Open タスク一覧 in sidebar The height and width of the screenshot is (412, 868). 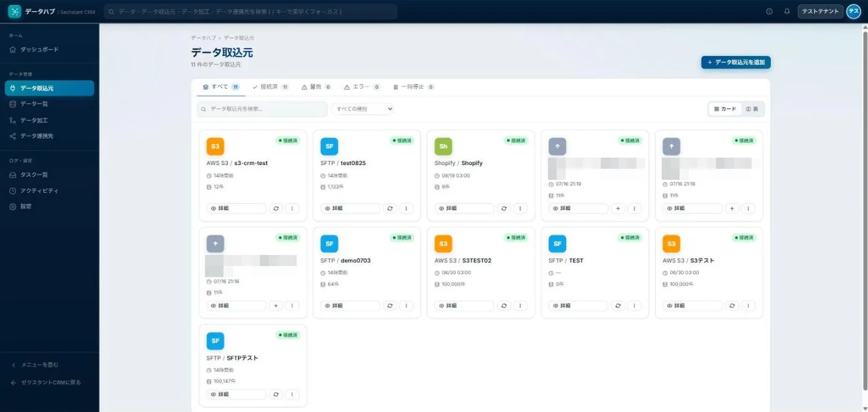pos(50,175)
